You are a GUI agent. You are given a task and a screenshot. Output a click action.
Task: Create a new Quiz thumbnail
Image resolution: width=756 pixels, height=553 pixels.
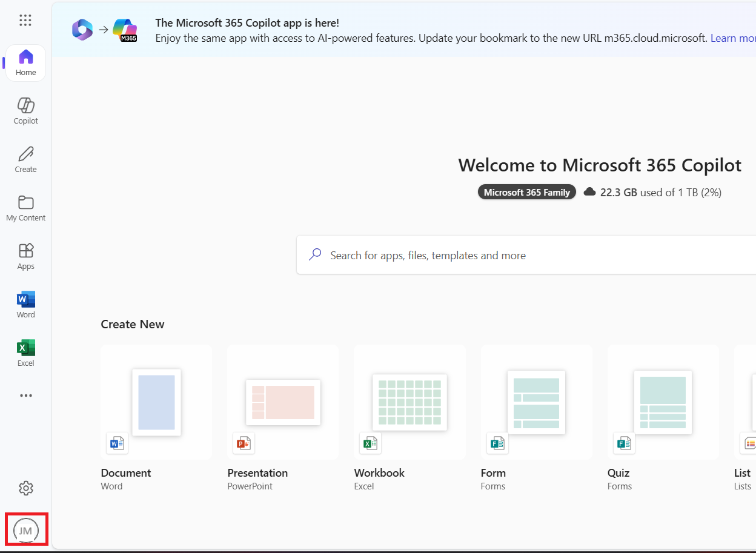click(663, 402)
